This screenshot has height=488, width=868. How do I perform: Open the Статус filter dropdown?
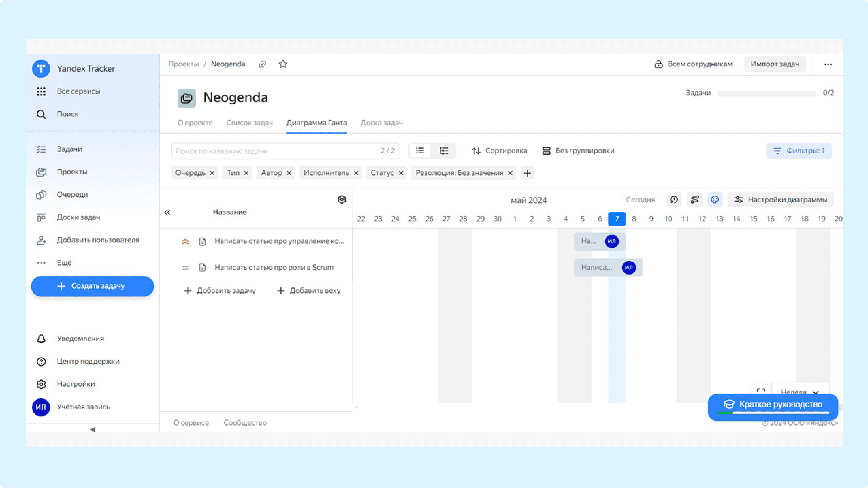382,173
